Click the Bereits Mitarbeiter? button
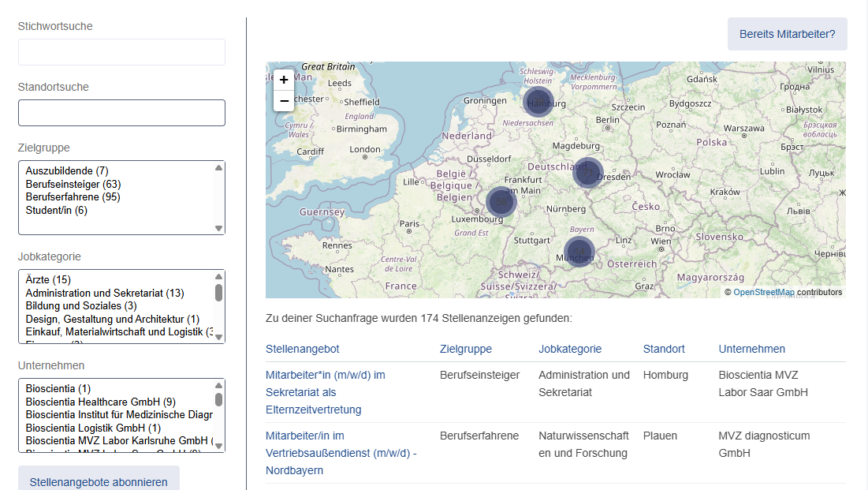 coord(787,34)
